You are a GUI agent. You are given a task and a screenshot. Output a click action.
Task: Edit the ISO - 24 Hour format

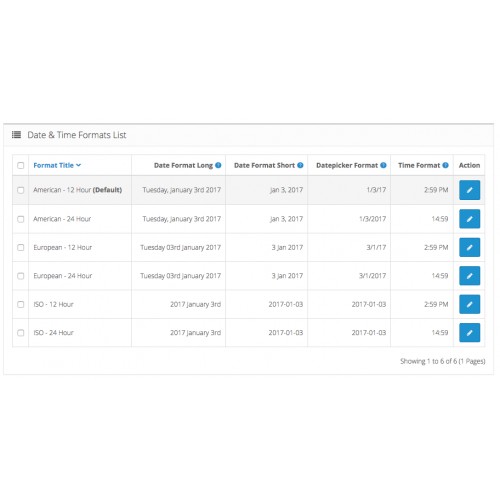(x=469, y=333)
